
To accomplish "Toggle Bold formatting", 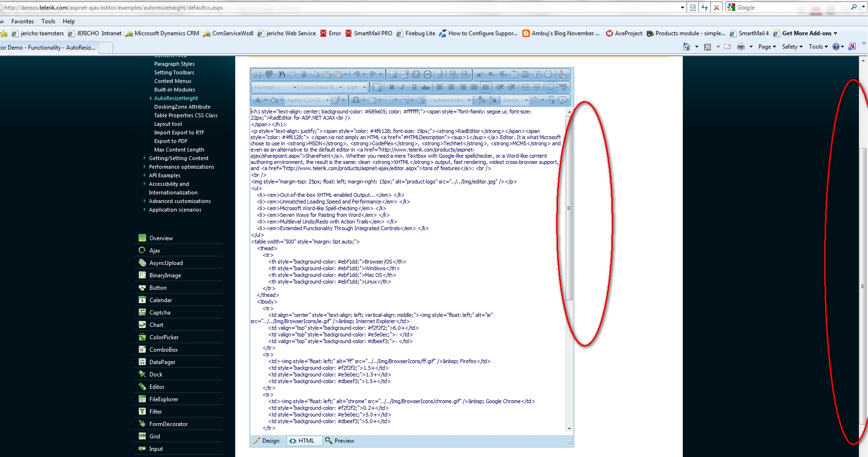I will pos(391,87).
